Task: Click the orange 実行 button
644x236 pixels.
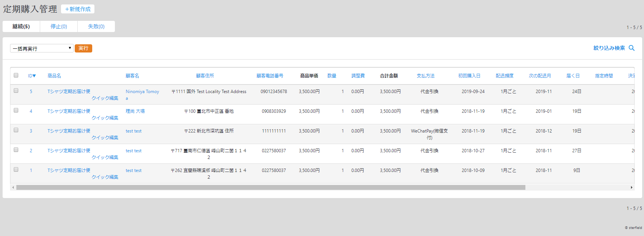Action: [83, 48]
